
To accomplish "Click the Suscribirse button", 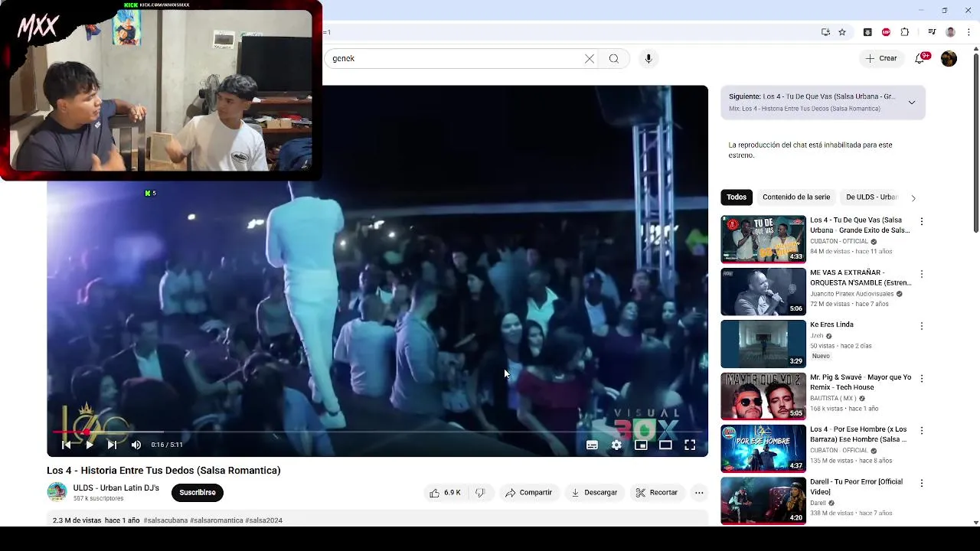I will [x=198, y=493].
